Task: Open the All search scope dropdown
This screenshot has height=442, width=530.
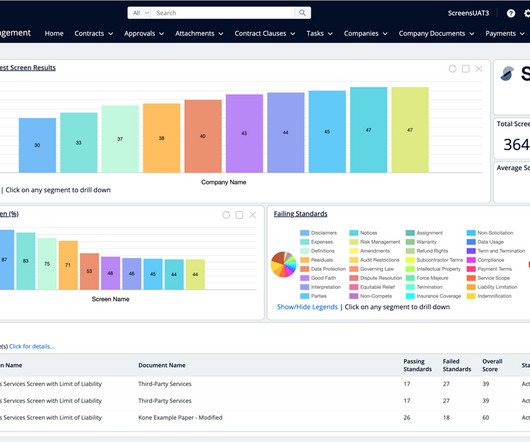Action: [x=141, y=13]
